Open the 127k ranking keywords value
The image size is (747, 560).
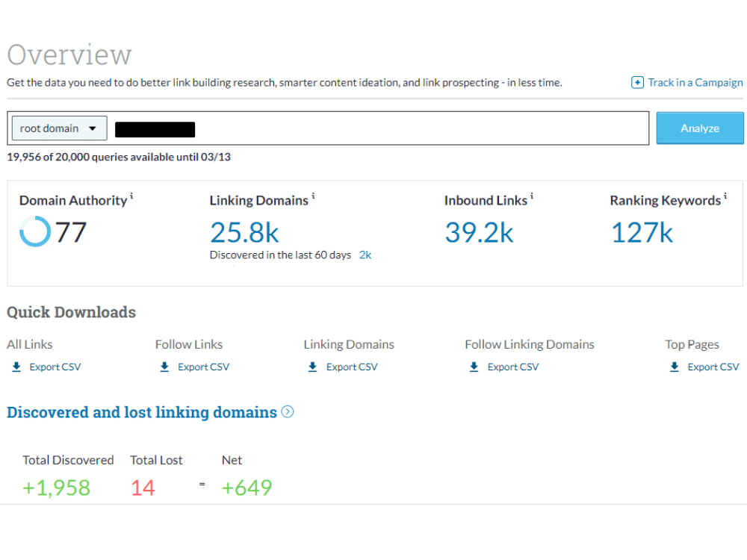(x=642, y=232)
